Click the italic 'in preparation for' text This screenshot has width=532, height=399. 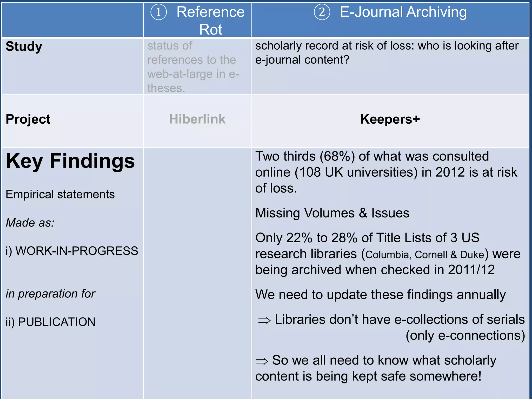(50, 294)
